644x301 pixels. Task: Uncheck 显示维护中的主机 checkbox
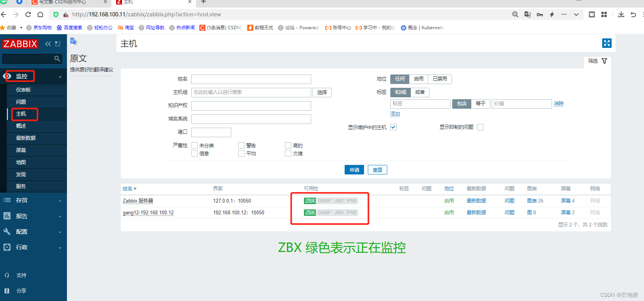pyautogui.click(x=393, y=127)
